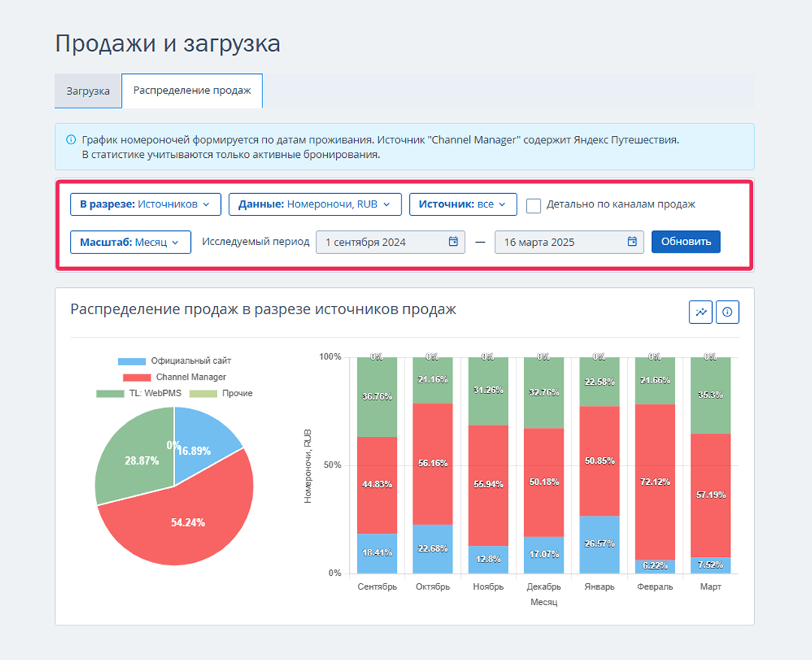The height and width of the screenshot is (660, 812).
Task: Click the Сентябрь axis label
Action: tap(377, 587)
